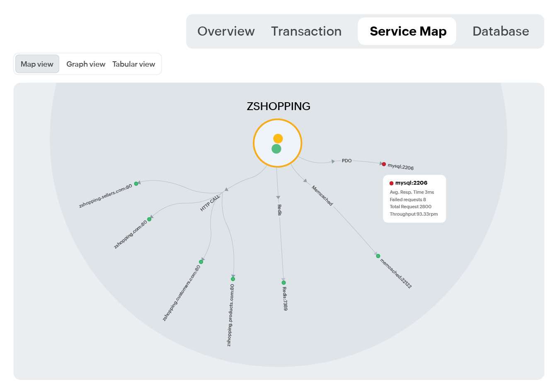Switch to the Transaction tab
The height and width of the screenshot is (392, 557).
click(x=306, y=31)
